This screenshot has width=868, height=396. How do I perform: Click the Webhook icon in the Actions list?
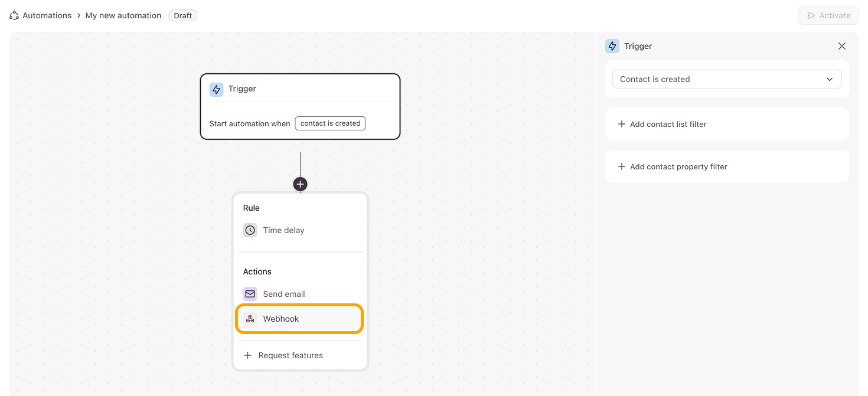[x=250, y=319]
